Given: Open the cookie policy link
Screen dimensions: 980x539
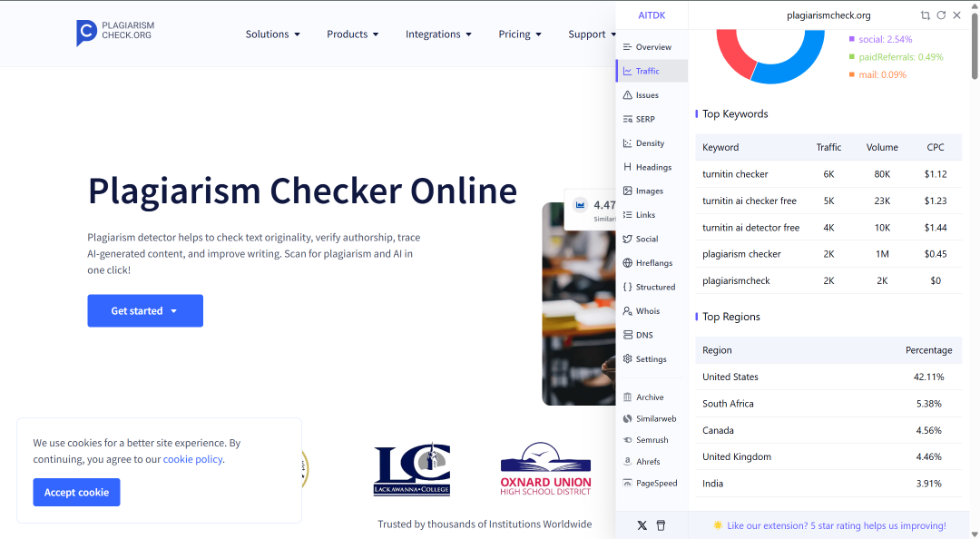Looking at the screenshot, I should click(x=192, y=459).
